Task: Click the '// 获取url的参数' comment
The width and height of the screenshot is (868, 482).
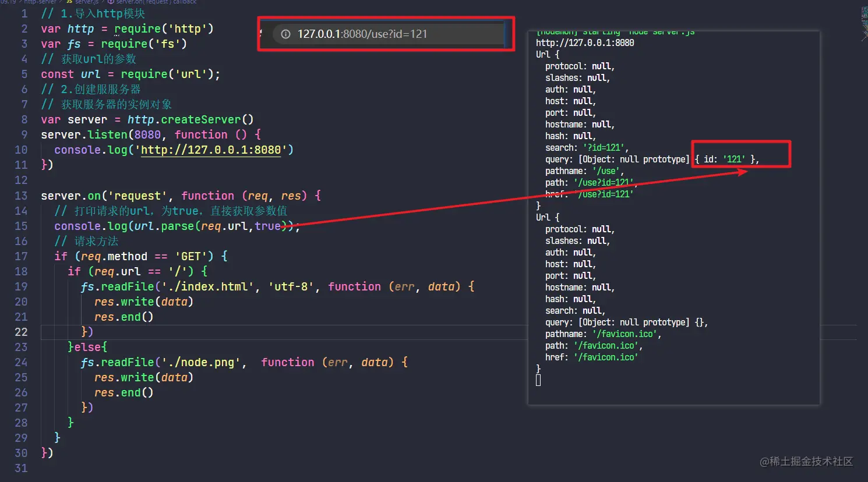Action: 89,59
